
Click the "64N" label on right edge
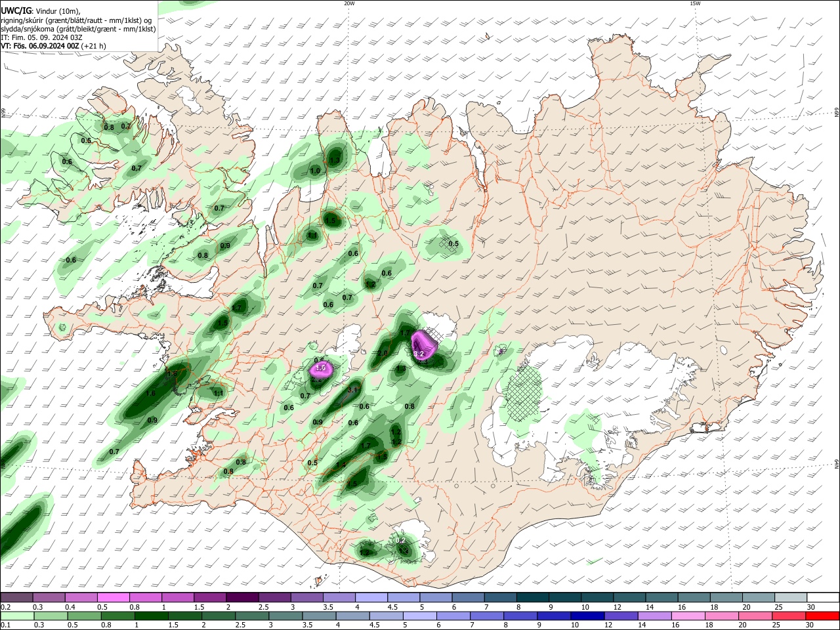[837, 464]
